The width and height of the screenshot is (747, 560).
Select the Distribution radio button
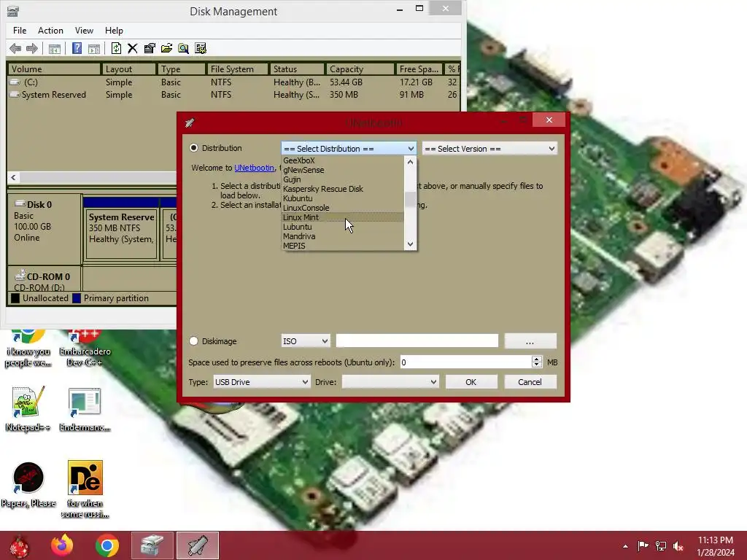(193, 148)
